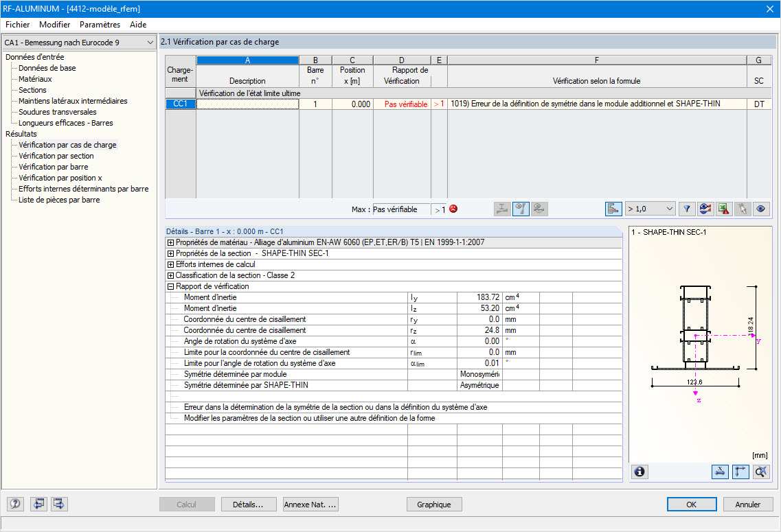The image size is (781, 532).
Task: Toggle result bars color scale icon
Action: pyautogui.click(x=613, y=209)
